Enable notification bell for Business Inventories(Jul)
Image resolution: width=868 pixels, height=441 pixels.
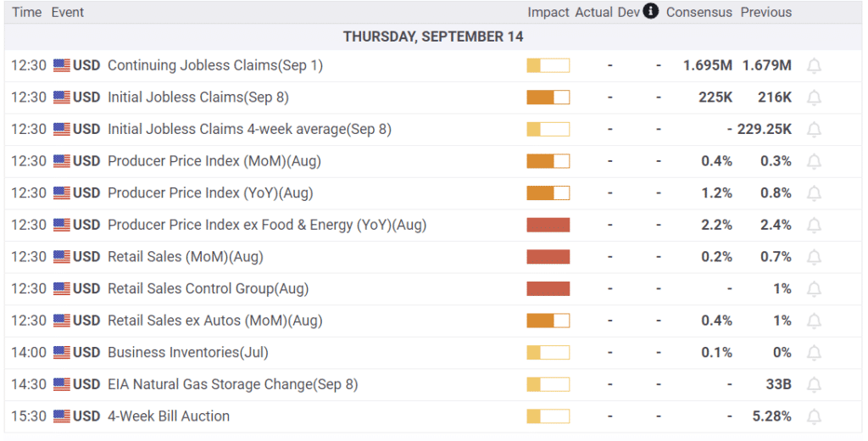[x=814, y=353]
